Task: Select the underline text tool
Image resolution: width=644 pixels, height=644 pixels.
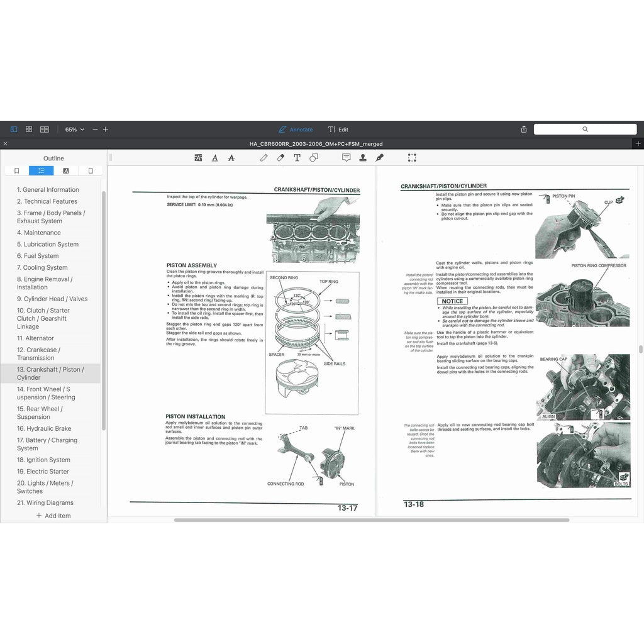Action: (x=215, y=158)
